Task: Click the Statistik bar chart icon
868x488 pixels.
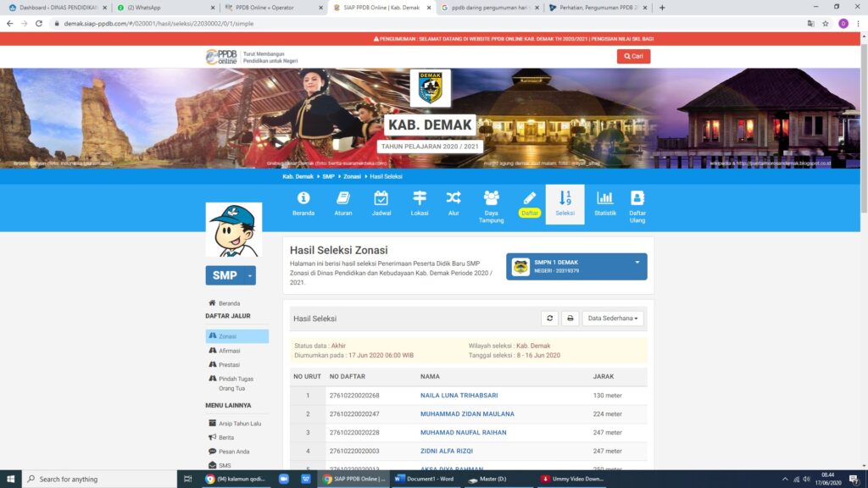Action: pyautogui.click(x=604, y=198)
